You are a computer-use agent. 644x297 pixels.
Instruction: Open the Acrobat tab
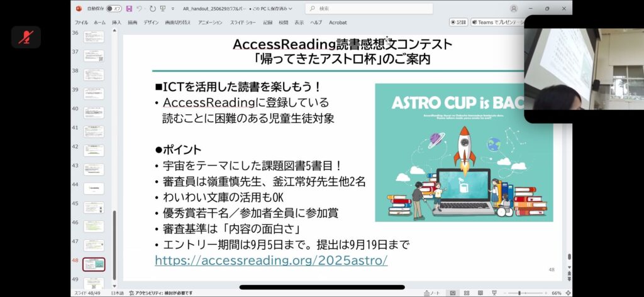point(338,23)
